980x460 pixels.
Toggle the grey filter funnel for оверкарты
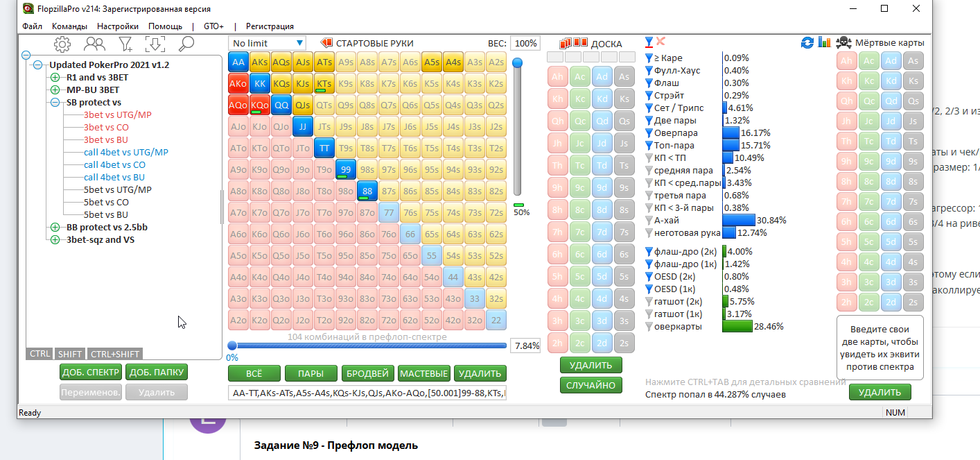649,327
